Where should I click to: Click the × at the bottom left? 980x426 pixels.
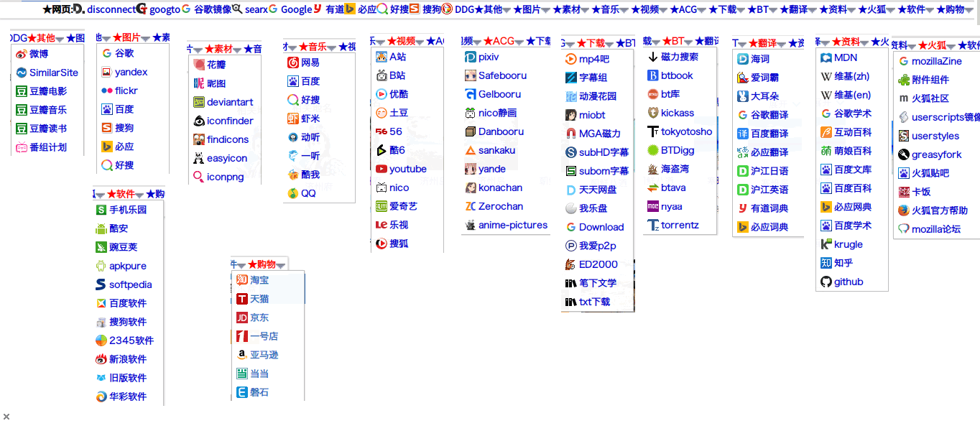[6, 416]
